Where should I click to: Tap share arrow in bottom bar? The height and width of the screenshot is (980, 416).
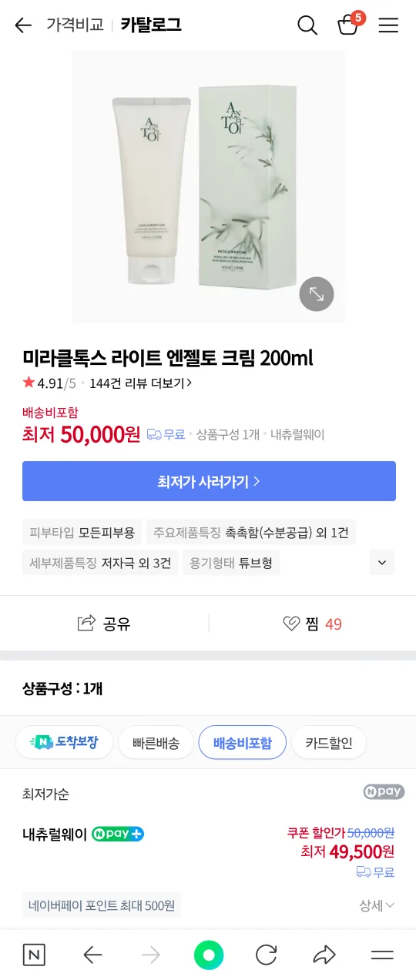(x=324, y=955)
